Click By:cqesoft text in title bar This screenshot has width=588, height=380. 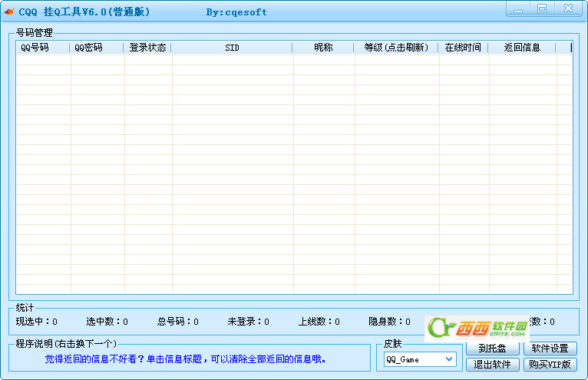pyautogui.click(x=236, y=12)
